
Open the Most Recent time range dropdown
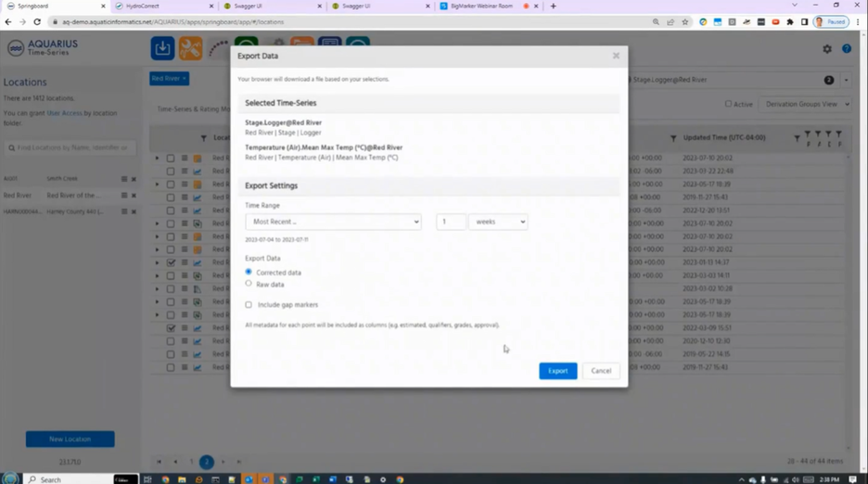[x=333, y=222]
